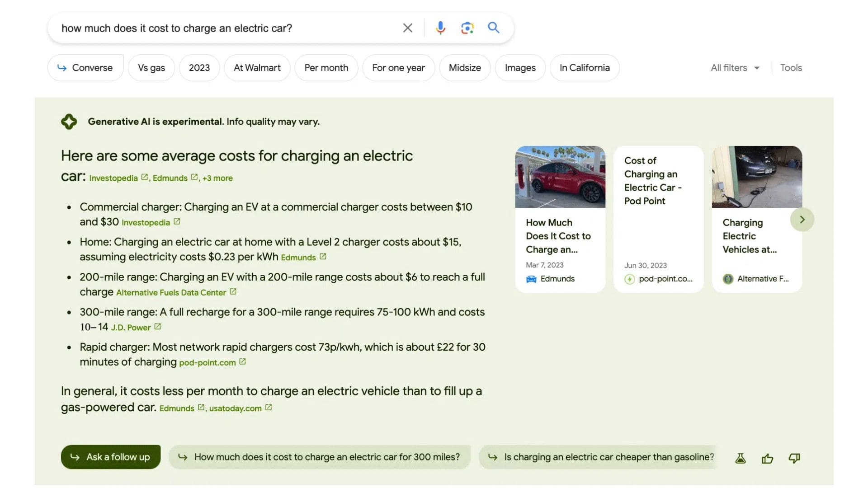Click the Generative AI sparkle logo
The height and width of the screenshot is (488, 868).
click(x=69, y=122)
